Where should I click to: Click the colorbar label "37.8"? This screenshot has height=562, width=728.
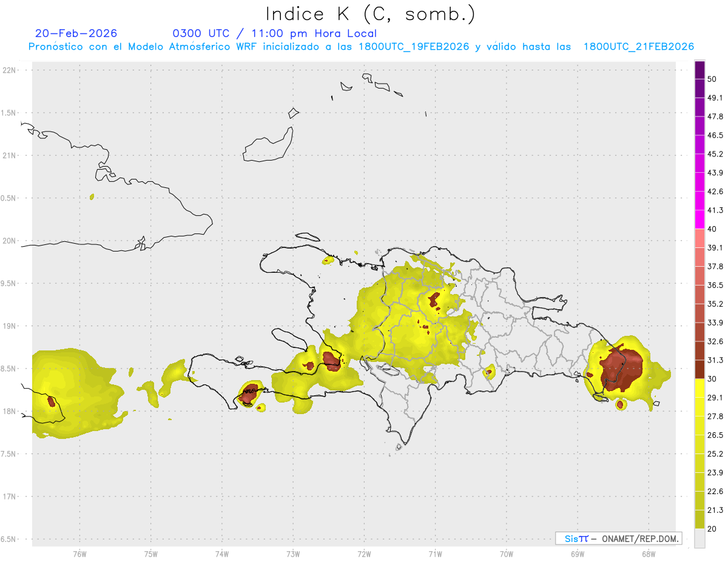[715, 266]
